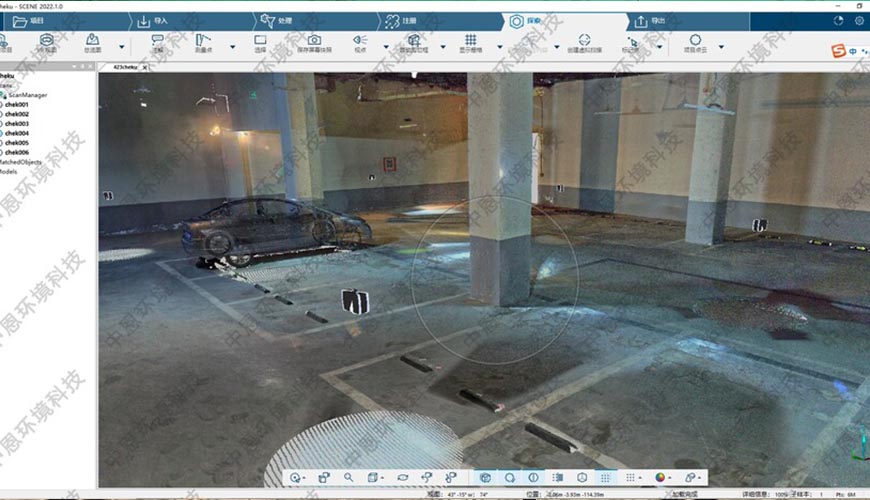Image resolution: width=870 pixels, height=500 pixels.
Task: Expand the clipping box dropdown arrow
Action: pos(443,47)
